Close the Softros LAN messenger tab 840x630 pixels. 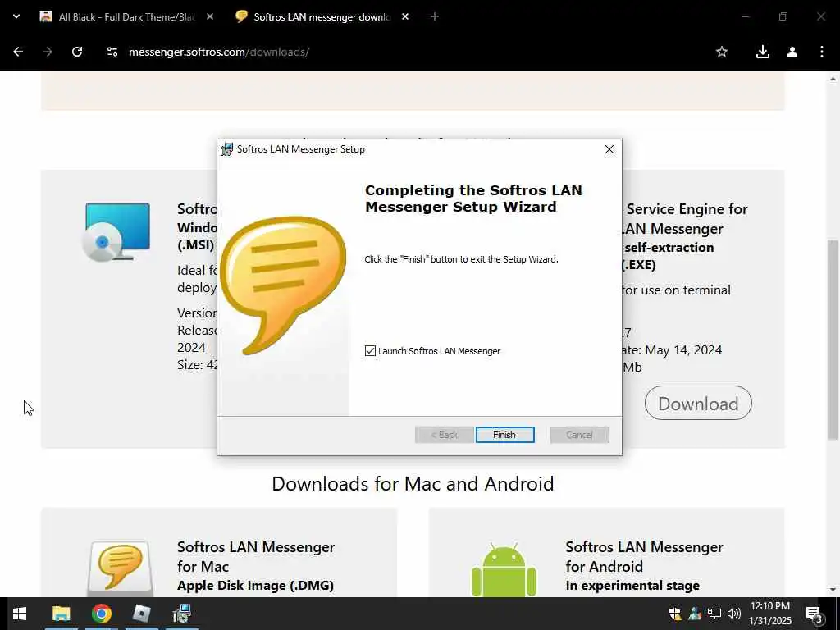tap(405, 17)
